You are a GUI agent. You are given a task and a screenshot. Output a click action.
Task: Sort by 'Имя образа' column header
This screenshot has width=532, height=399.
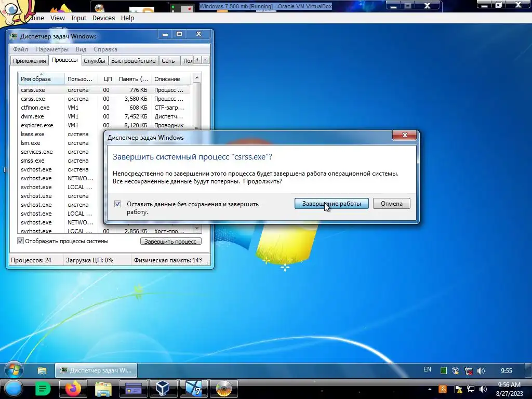click(x=41, y=79)
